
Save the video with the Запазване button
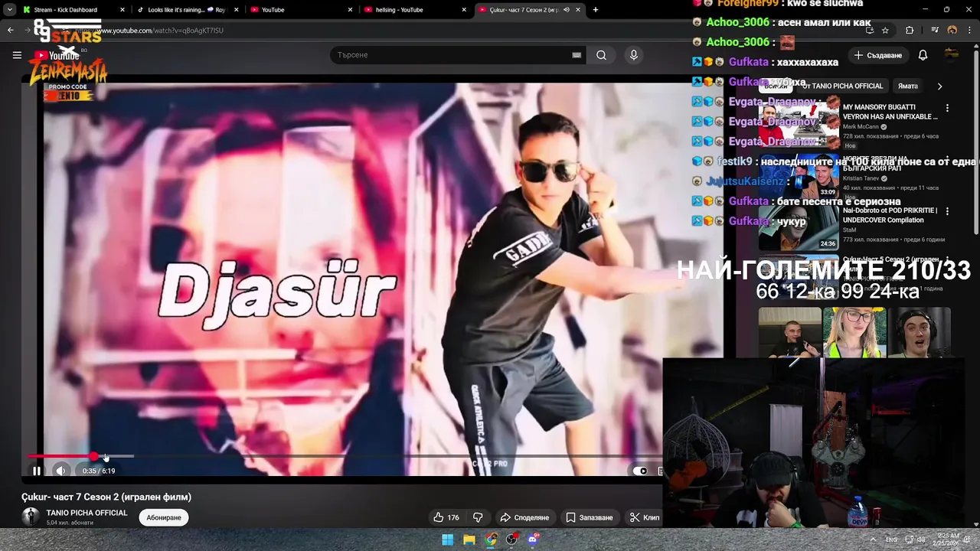(589, 517)
